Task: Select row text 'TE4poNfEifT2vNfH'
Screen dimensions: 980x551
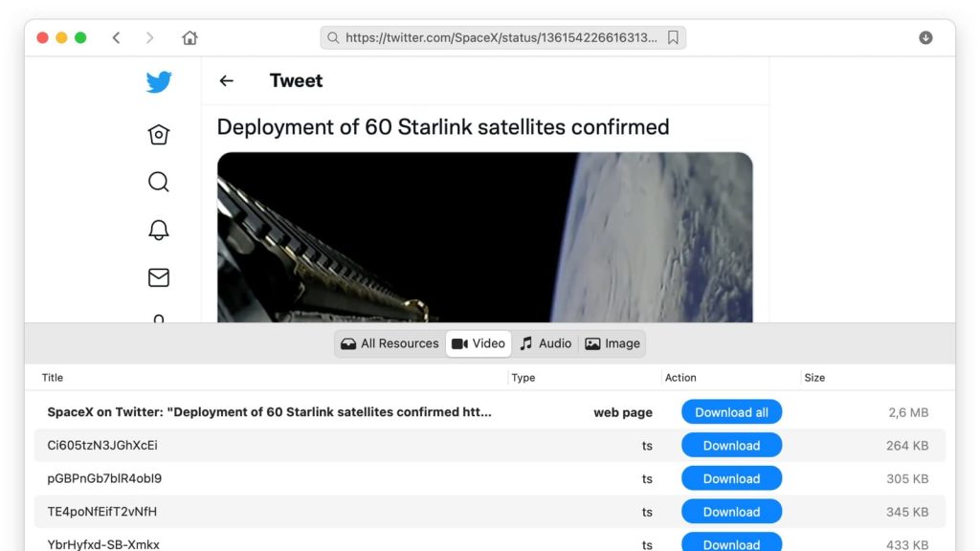Action: point(101,512)
